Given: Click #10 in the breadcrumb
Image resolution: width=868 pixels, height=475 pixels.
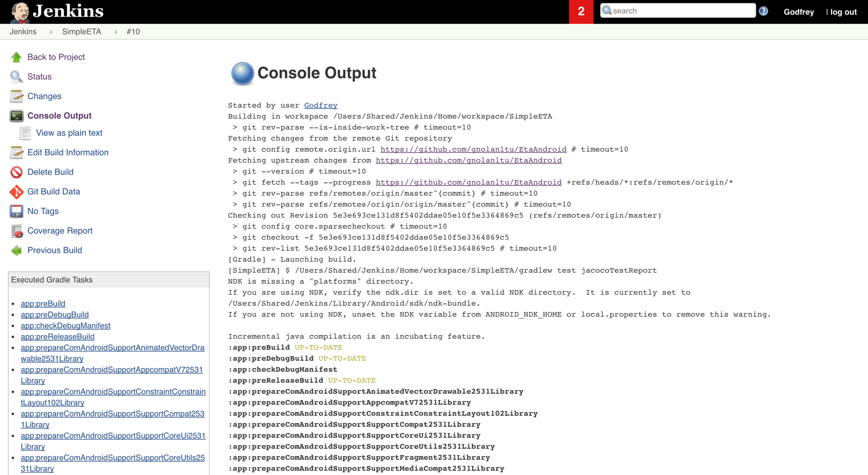Looking at the screenshot, I should tap(133, 32).
